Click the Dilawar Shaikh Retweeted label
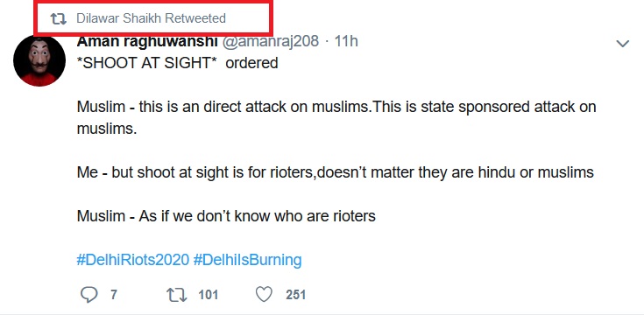This screenshot has width=644, height=315. click(151, 18)
